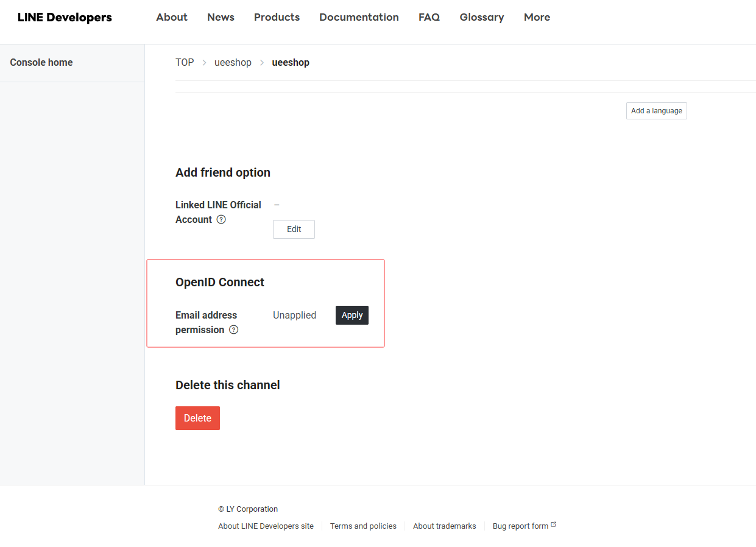This screenshot has height=547, width=756.
Task: Open Terms and policies footer link
Action: [x=363, y=526]
